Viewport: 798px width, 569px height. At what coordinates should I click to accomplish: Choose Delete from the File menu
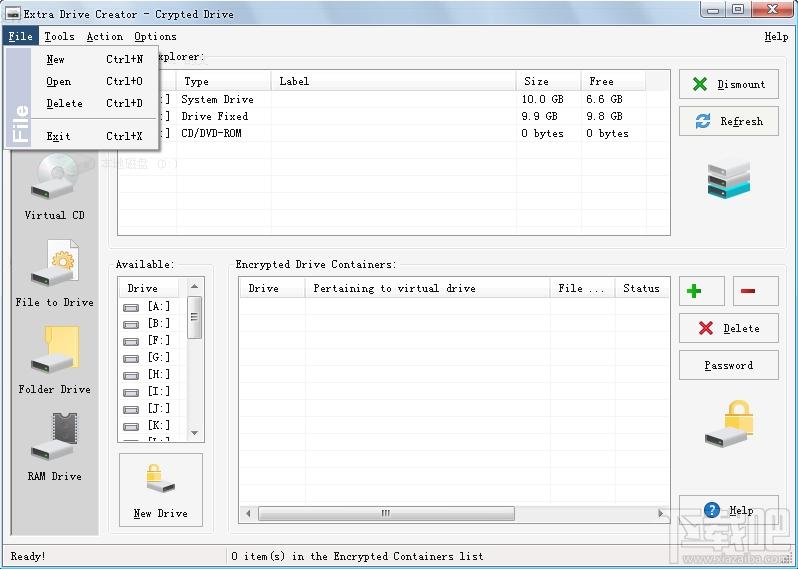point(95,103)
